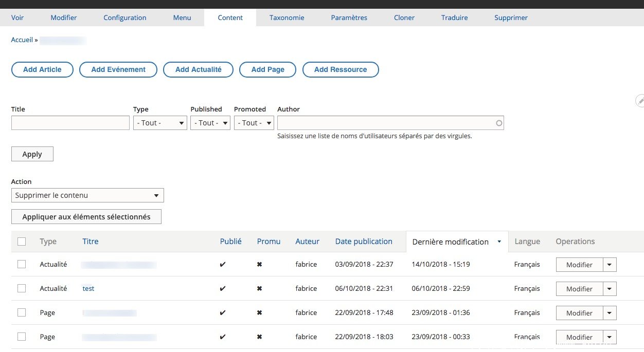Sort the table by Auteur
644x352 pixels.
(308, 241)
